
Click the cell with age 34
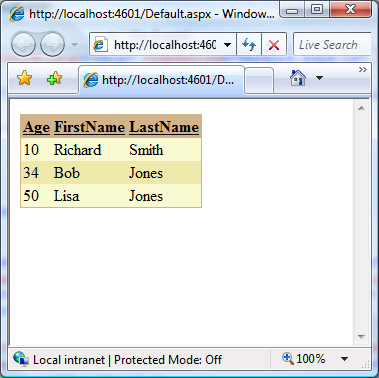[37, 173]
